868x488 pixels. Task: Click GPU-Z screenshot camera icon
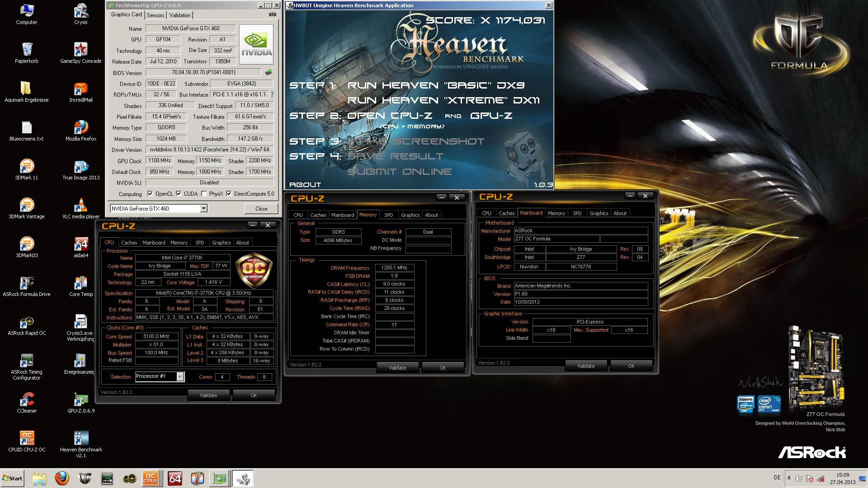tap(272, 14)
